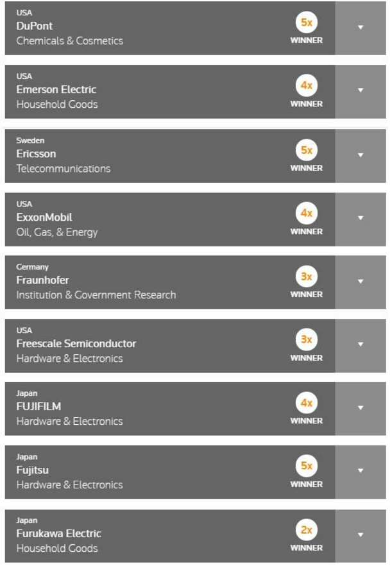Expand the Fraunhofer entry arrow

[360, 282]
